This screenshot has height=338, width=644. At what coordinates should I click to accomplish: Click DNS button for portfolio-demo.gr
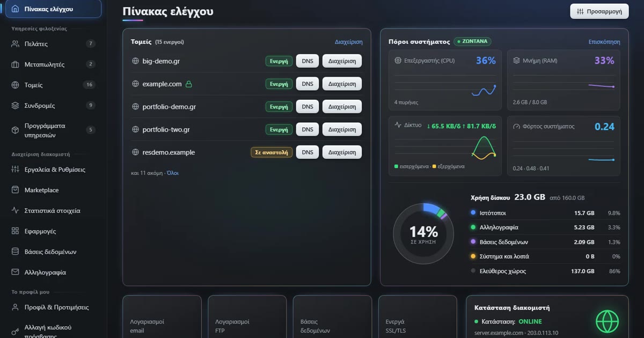click(308, 107)
